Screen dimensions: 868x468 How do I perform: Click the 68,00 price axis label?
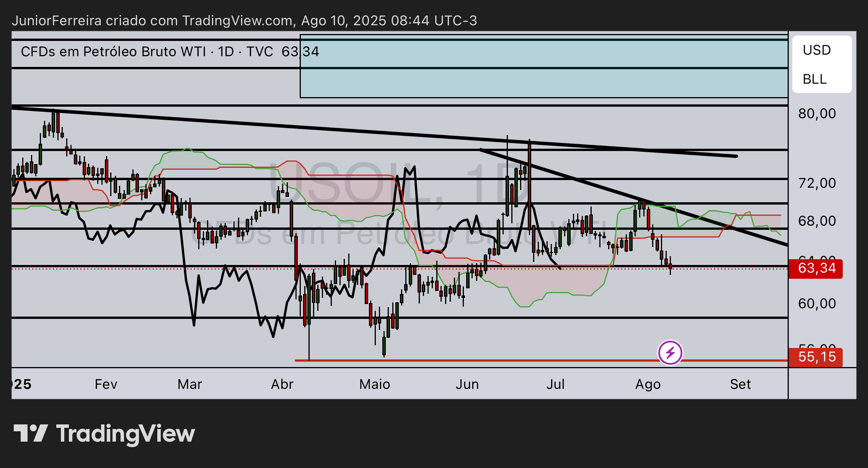click(817, 221)
